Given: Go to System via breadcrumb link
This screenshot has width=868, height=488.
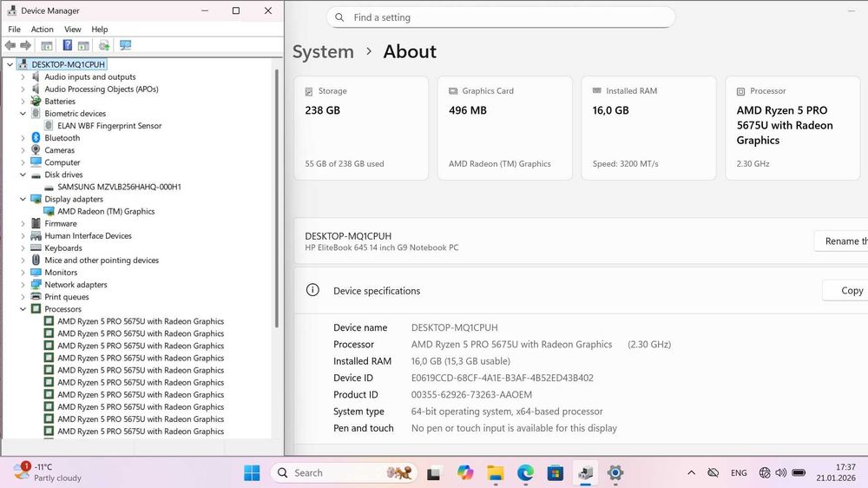Looking at the screenshot, I should (323, 51).
